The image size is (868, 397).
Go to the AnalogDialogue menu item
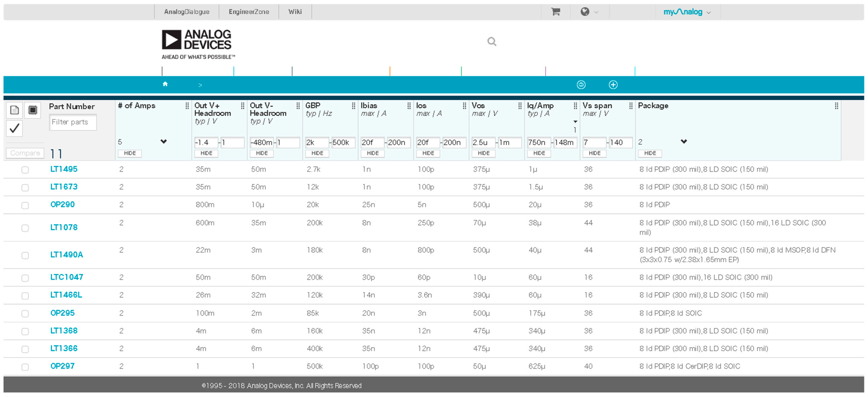coord(187,12)
